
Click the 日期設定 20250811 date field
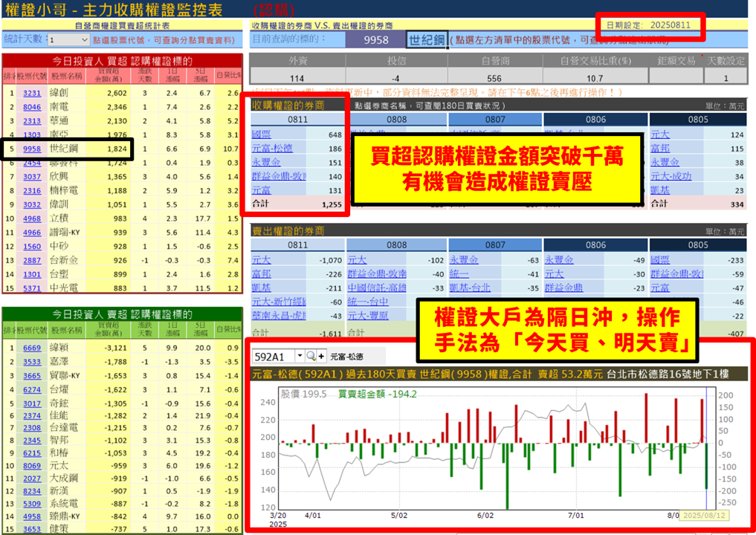tap(649, 25)
